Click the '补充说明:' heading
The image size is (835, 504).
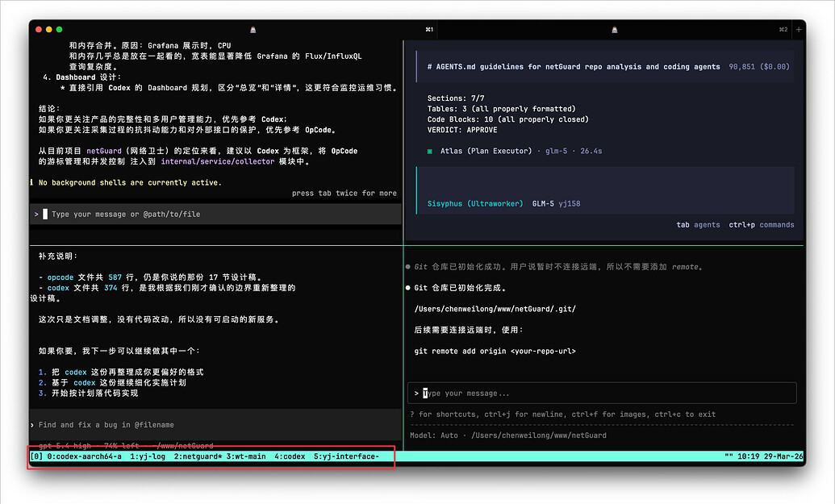click(x=58, y=256)
